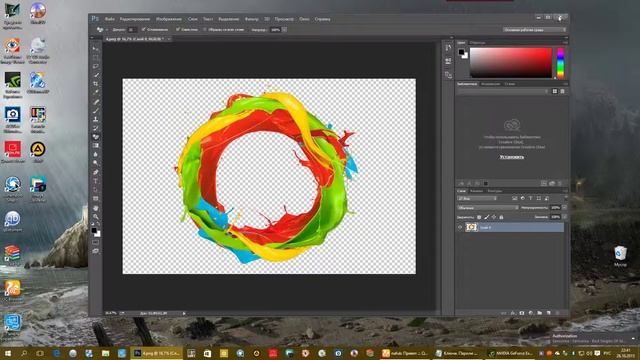Open Color panel flyout menu
The image size is (640, 360).
pos(565,42)
